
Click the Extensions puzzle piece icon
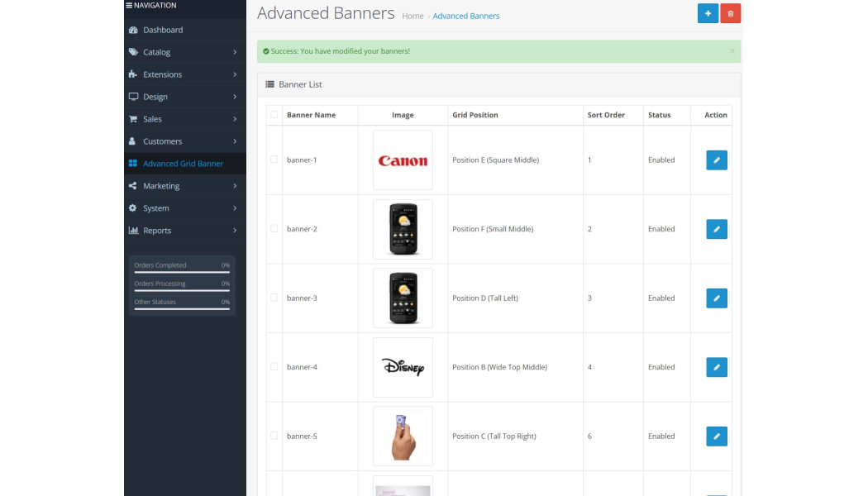[x=133, y=74]
